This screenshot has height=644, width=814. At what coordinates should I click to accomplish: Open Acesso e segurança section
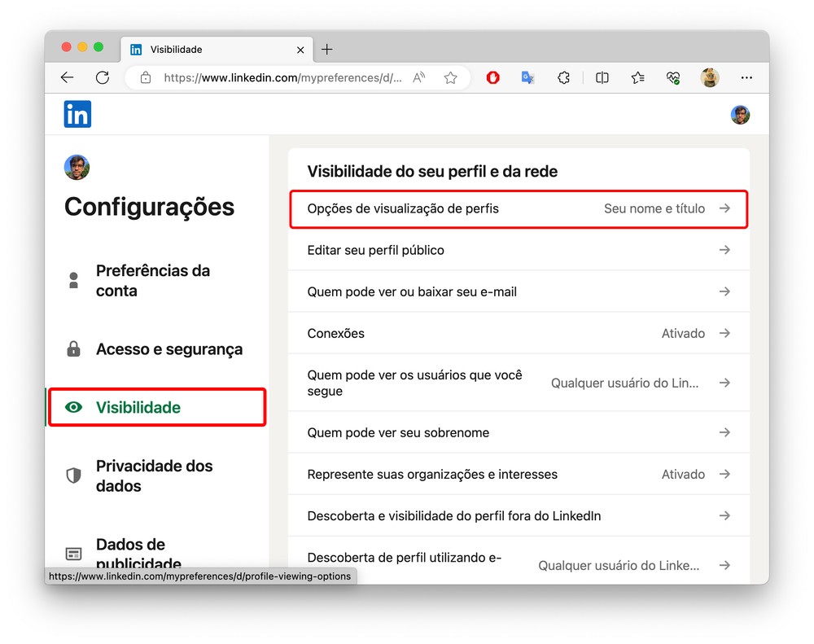[168, 349]
